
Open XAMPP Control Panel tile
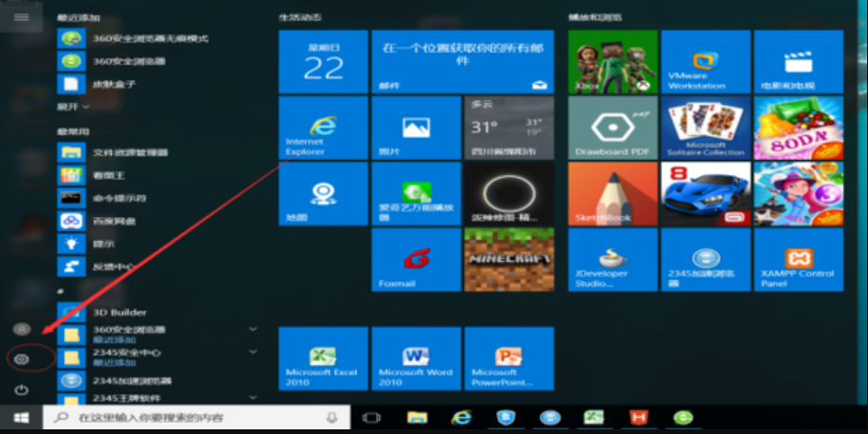pos(798,260)
